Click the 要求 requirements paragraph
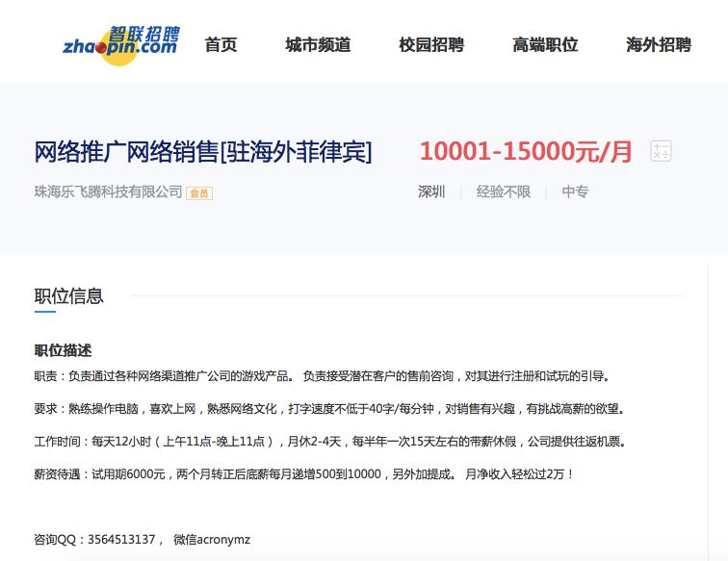Image resolution: width=728 pixels, height=561 pixels. [329, 409]
